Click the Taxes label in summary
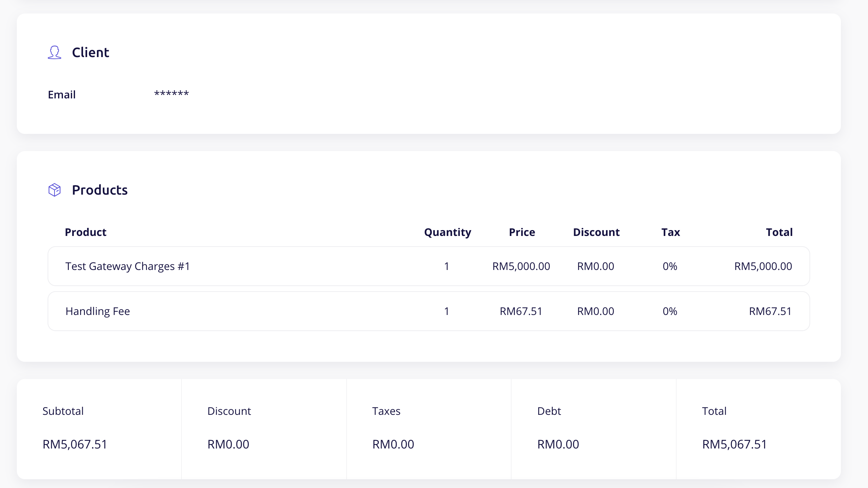The image size is (868, 488). [386, 411]
